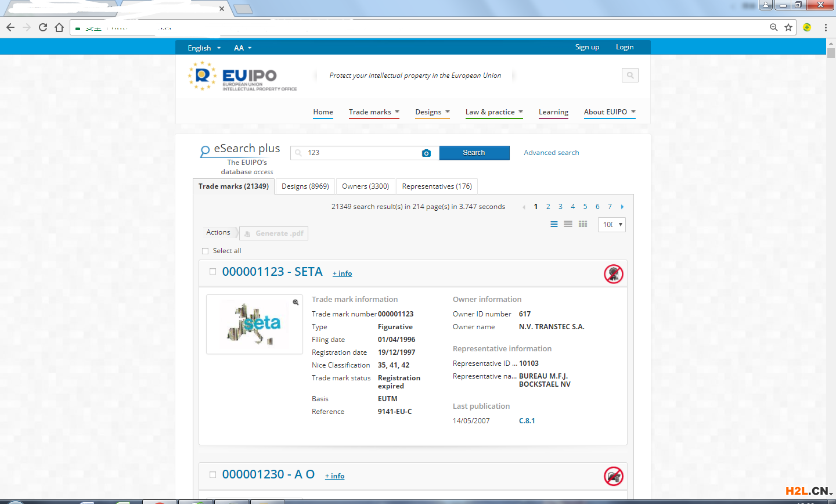Expand the About EUIPO menu

[610, 112]
